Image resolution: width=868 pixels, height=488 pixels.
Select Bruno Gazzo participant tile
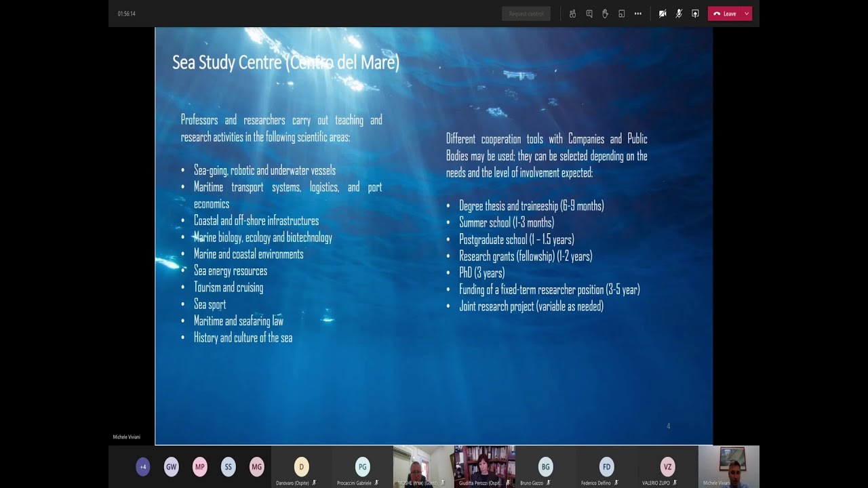[x=546, y=467]
